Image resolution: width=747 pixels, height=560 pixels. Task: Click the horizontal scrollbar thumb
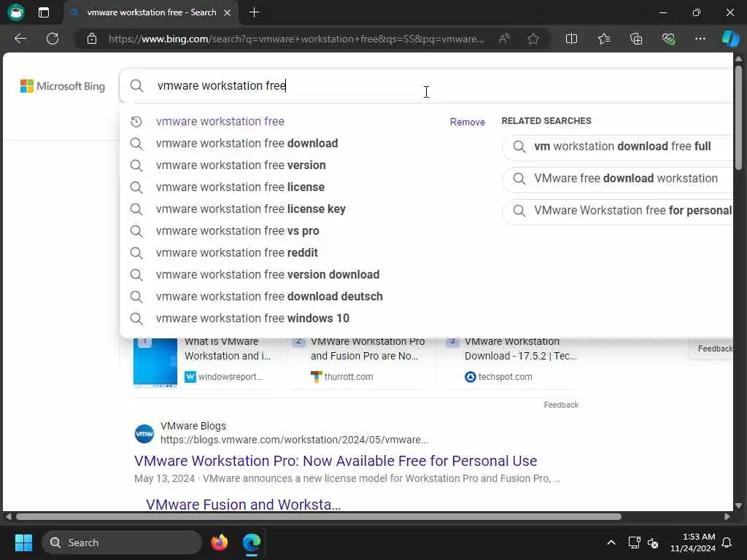[x=318, y=517]
